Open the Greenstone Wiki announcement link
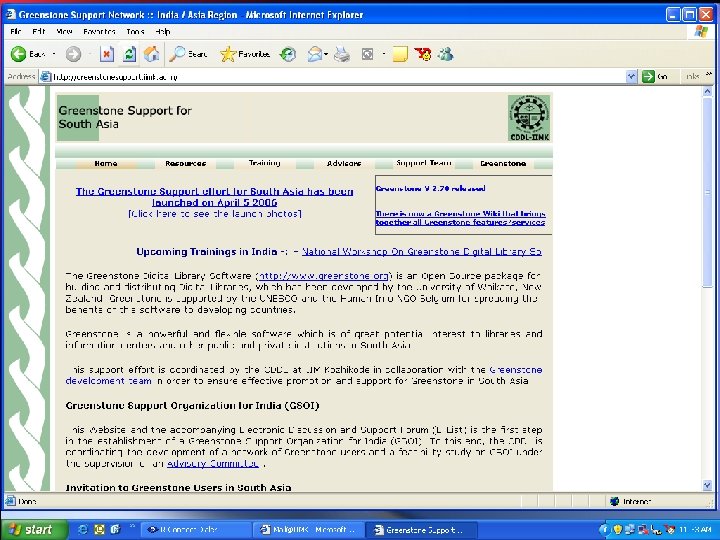This screenshot has width=720, height=540. click(460, 218)
